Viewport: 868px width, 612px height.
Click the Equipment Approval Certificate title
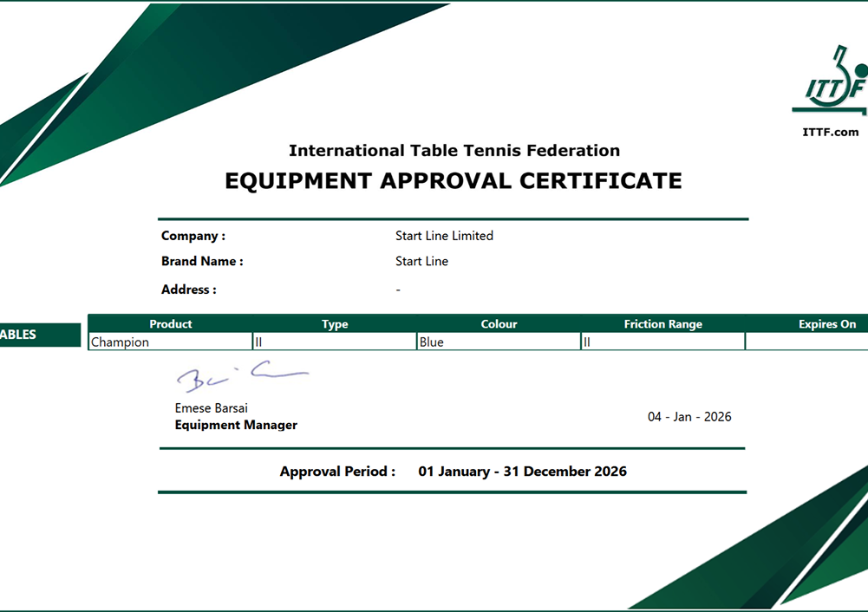click(x=454, y=181)
